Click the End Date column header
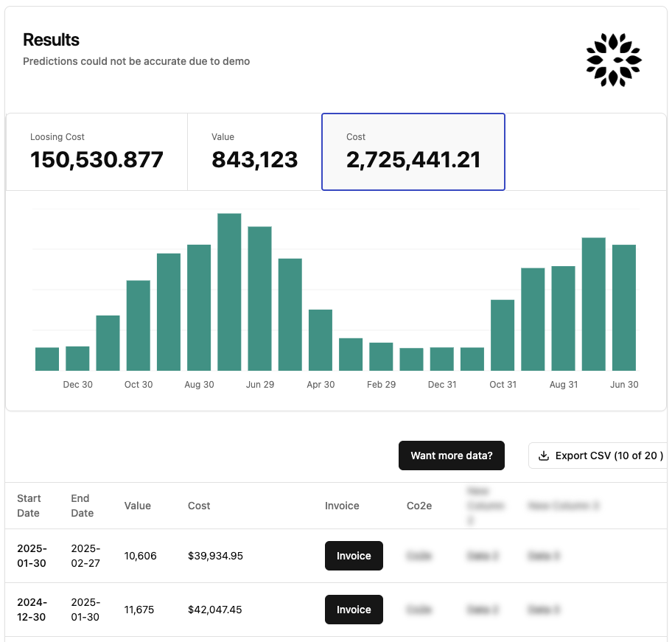The image size is (672, 642). (x=83, y=506)
